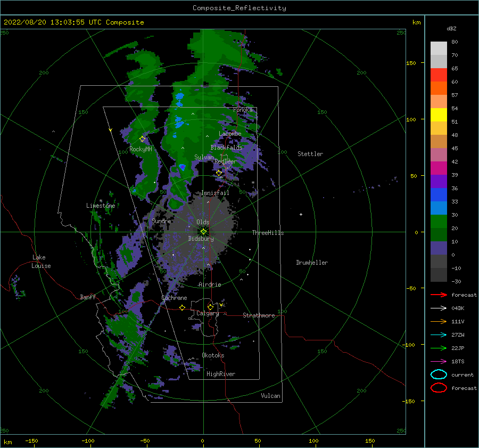Click the Airdrie label
Viewport: 479px width, 448px height.
coord(210,284)
